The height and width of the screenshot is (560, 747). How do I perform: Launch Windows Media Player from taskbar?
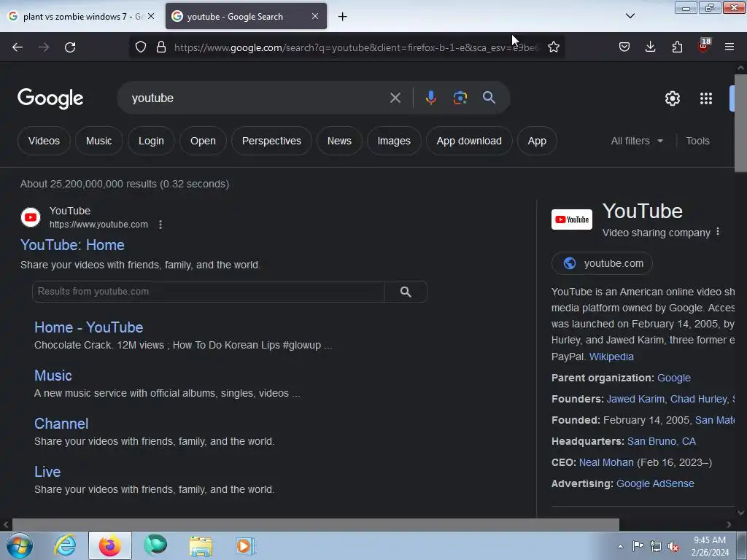click(245, 545)
